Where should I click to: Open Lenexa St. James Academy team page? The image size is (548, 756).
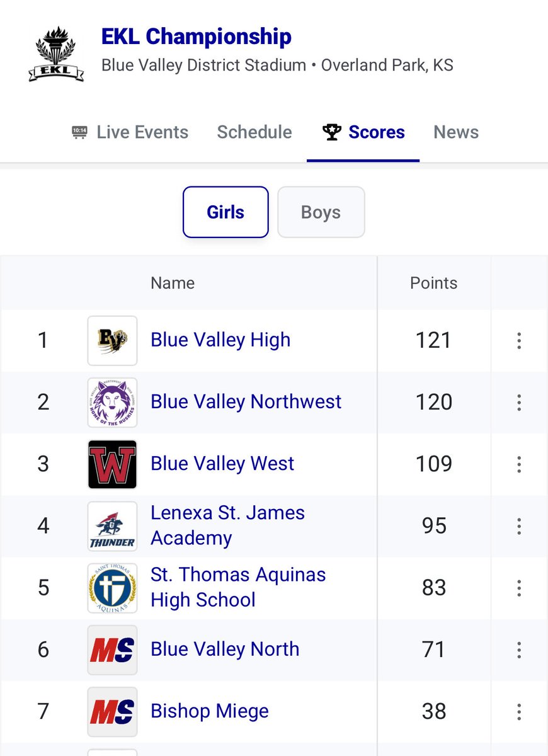228,525
